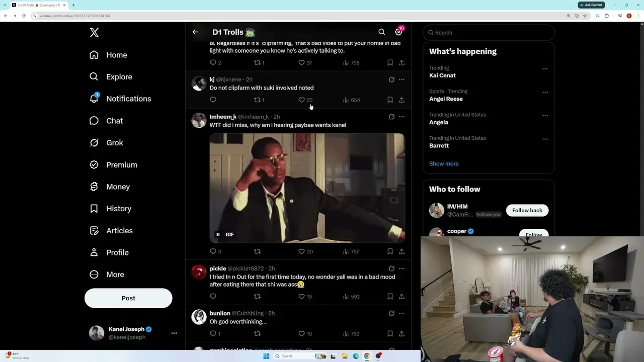
Task: Open Grok actions on Imheem_k's post
Action: click(391, 117)
